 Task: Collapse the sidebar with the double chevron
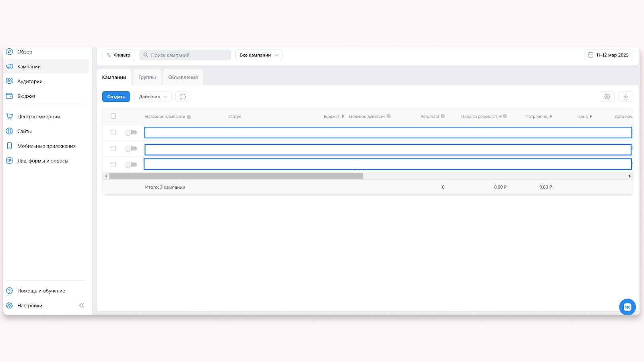[82, 306]
